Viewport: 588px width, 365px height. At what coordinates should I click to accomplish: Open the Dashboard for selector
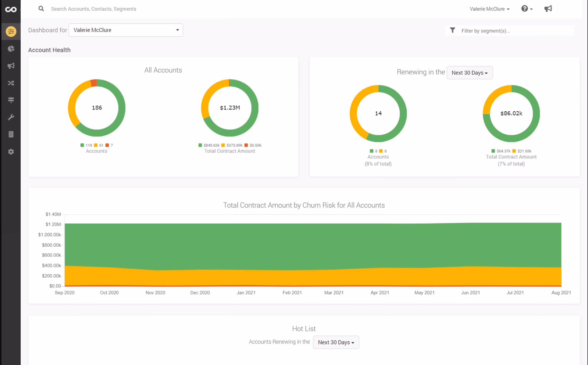[126, 30]
